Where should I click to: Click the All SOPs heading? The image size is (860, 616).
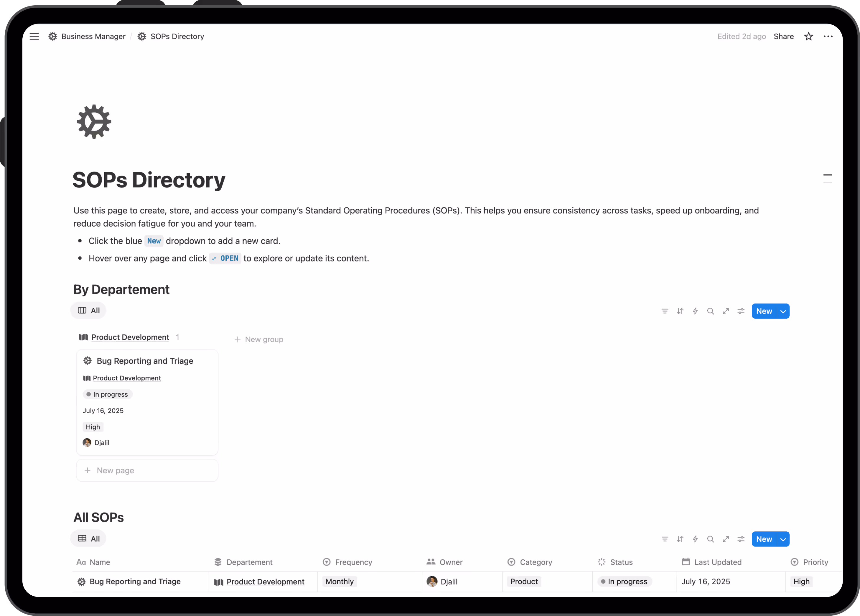[x=99, y=517]
